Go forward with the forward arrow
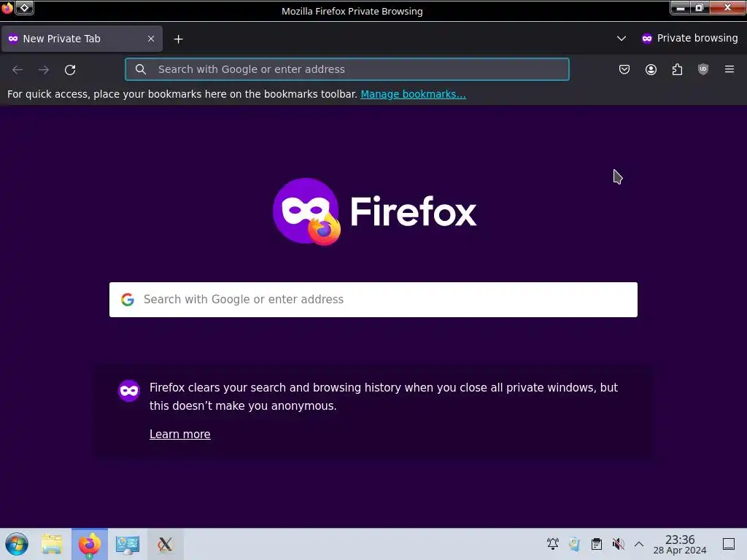Image resolution: width=747 pixels, height=560 pixels. pos(44,69)
